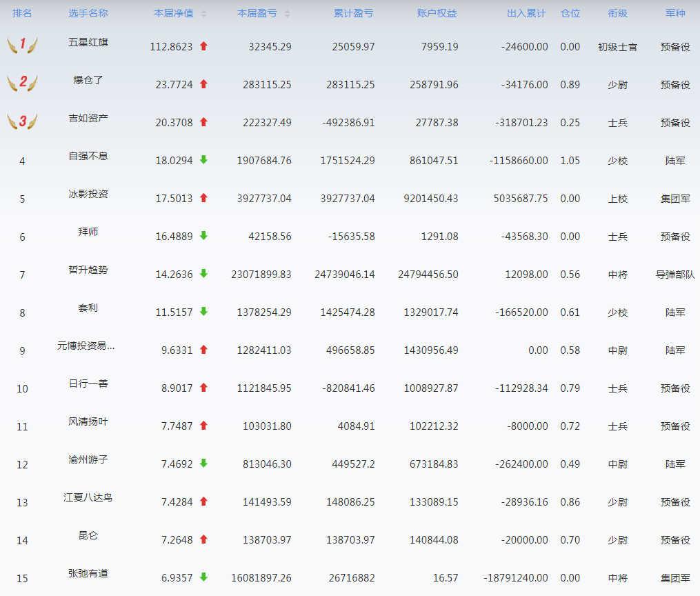Click the 选手名称 column header
Screen dimensions: 700x596
pos(88,13)
